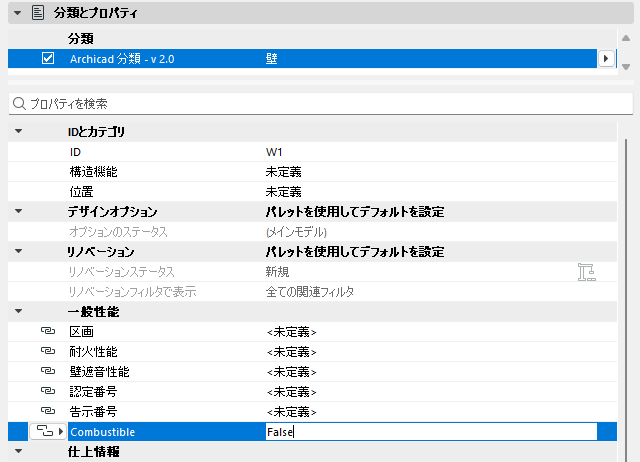Click the 耐火性能 value <未定義>
Viewport: 640px width, 462px height.
pyautogui.click(x=291, y=352)
